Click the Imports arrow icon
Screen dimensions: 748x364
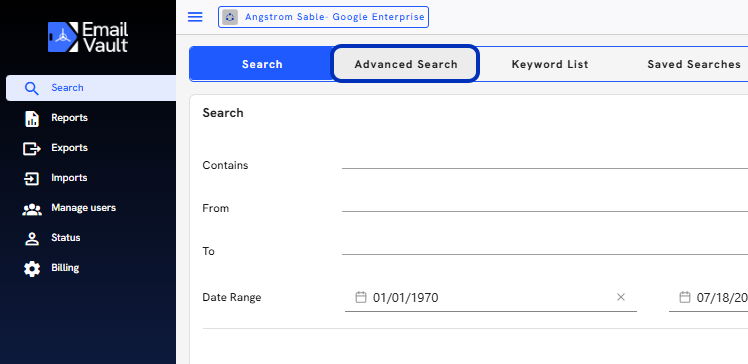[31, 179]
